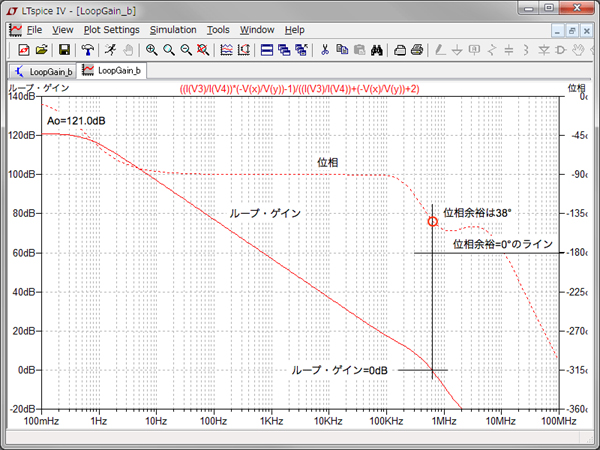Click the Print icon in toolbar

[x=417, y=49]
